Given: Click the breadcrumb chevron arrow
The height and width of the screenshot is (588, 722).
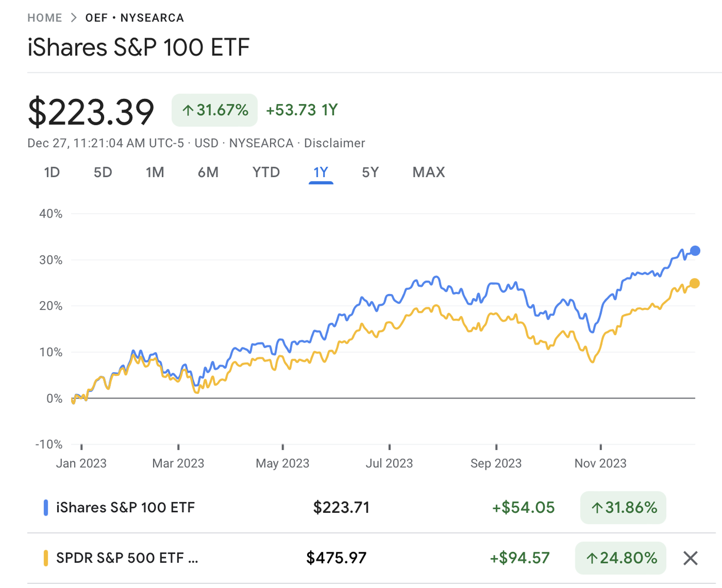Looking at the screenshot, I should [x=74, y=18].
